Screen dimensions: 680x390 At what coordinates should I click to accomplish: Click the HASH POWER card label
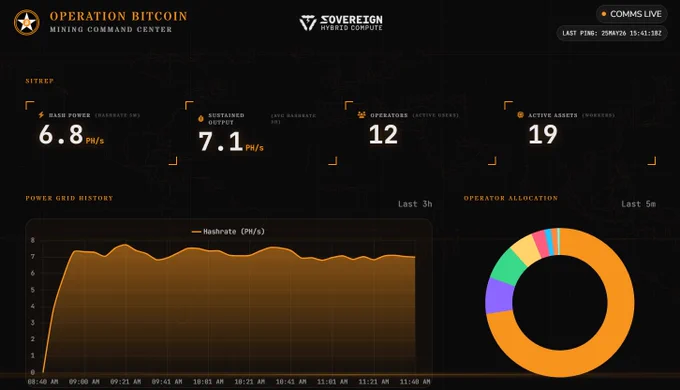click(x=69, y=115)
